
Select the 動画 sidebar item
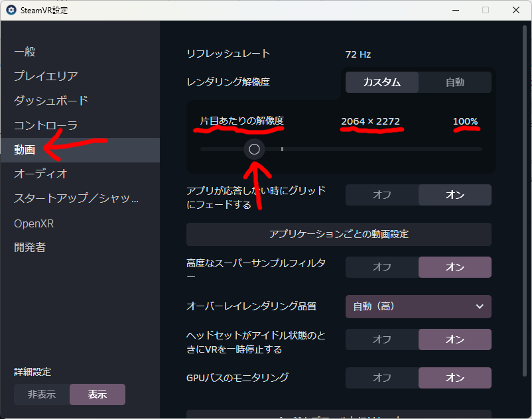coord(80,150)
